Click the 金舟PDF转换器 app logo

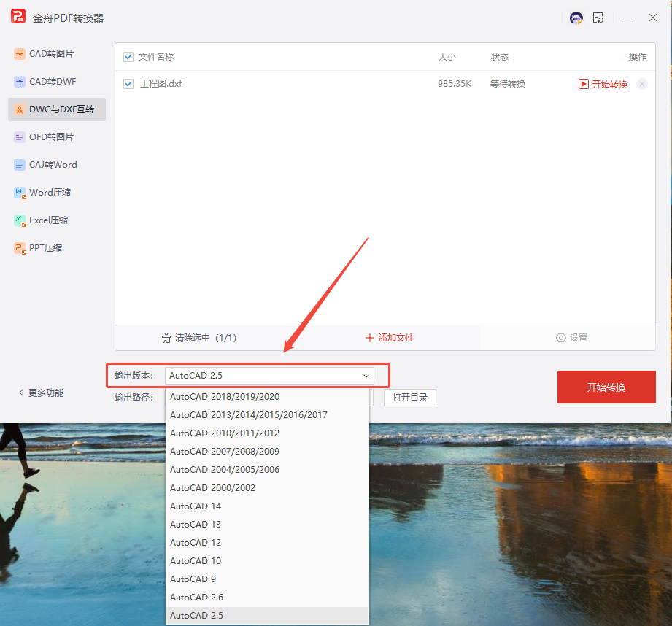point(18,17)
